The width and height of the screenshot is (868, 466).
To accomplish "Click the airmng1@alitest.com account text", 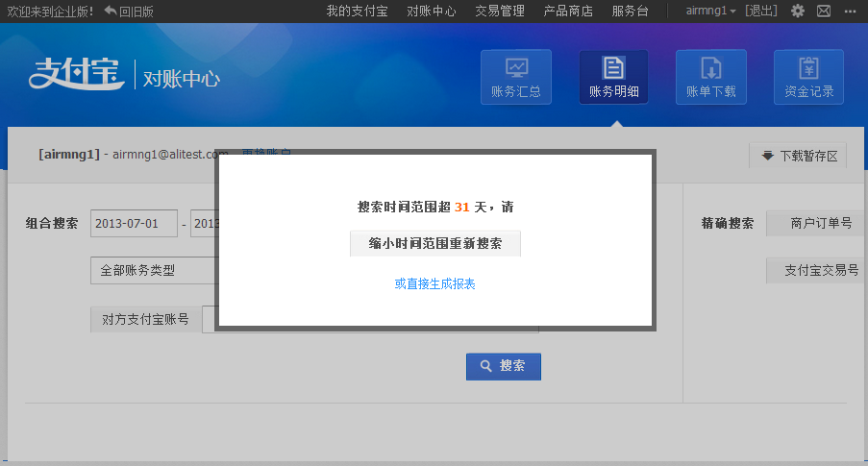I will point(170,155).
